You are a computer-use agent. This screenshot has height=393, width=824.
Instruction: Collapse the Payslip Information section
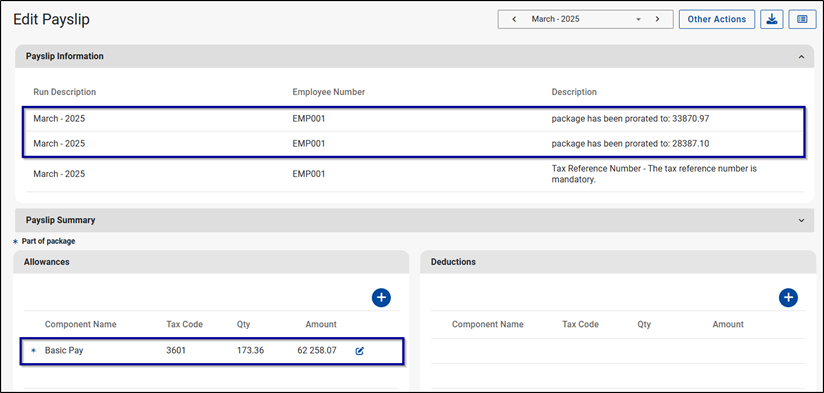pyautogui.click(x=801, y=56)
